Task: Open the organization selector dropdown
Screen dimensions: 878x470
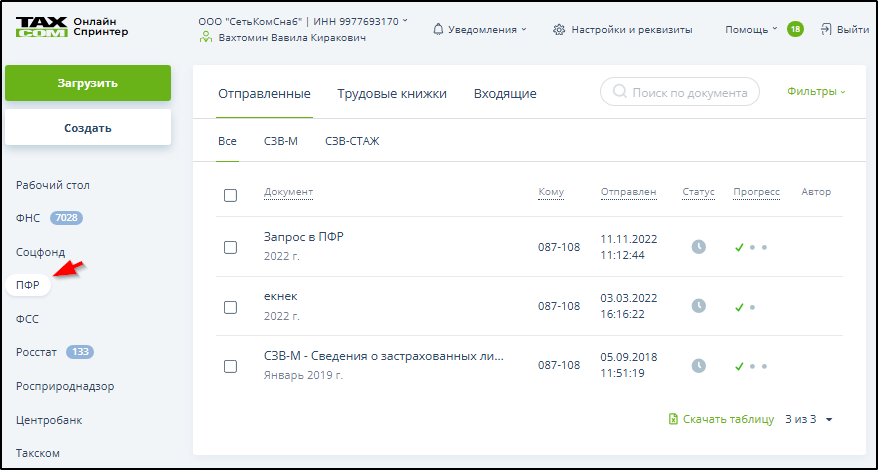Action: 300,21
